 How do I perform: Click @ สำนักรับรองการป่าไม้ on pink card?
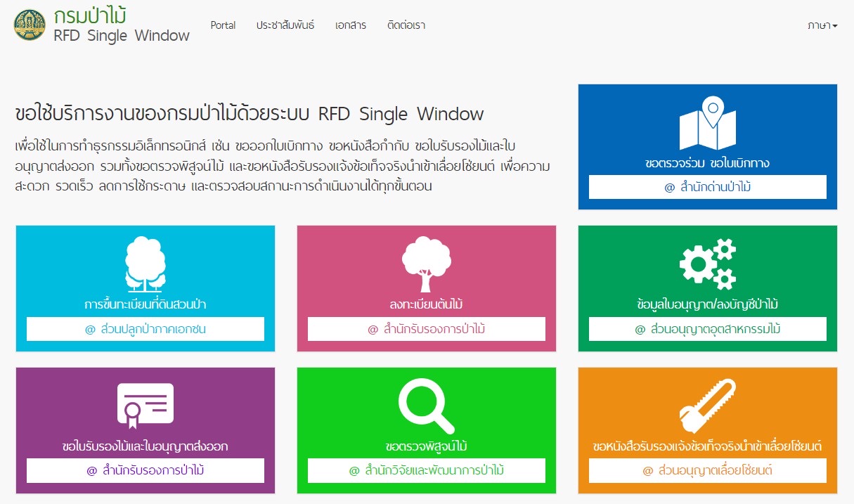[x=427, y=329]
